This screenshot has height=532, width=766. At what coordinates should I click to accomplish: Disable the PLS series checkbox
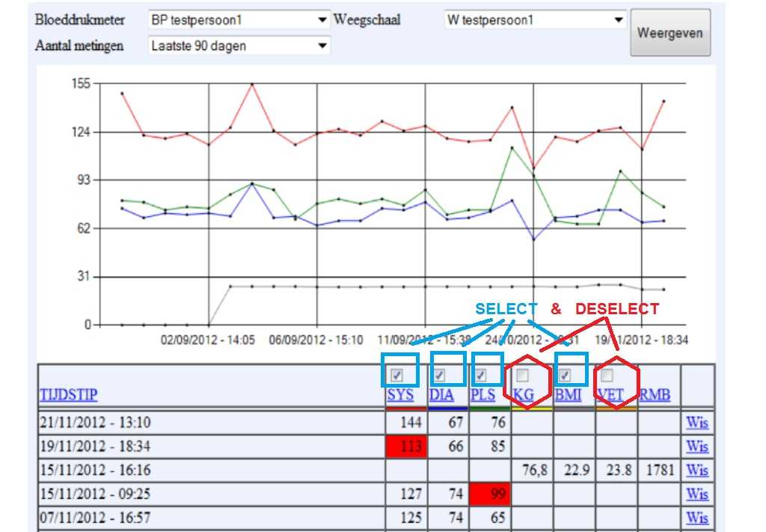[481, 375]
